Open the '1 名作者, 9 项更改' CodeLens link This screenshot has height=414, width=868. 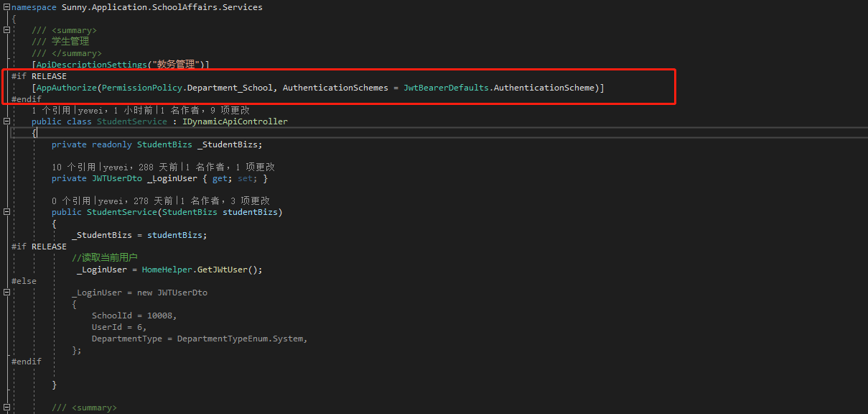(205, 111)
